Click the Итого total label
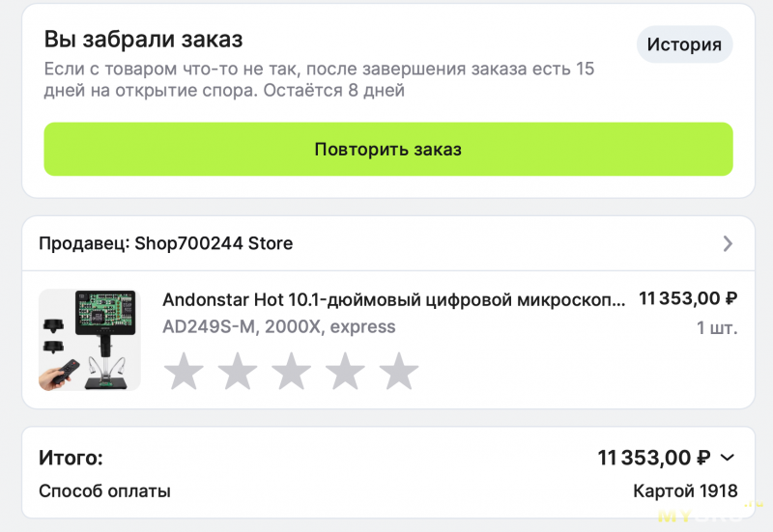The height and width of the screenshot is (532, 773). point(71,458)
